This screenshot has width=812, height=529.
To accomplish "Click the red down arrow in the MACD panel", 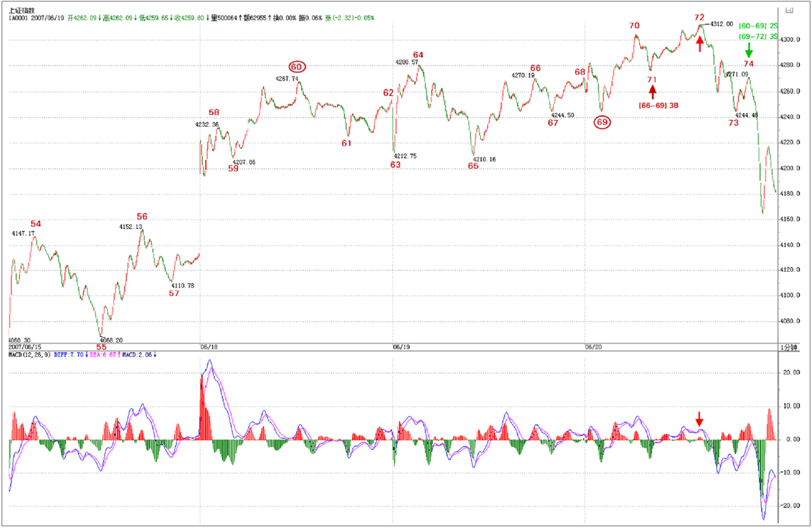I will [x=699, y=419].
